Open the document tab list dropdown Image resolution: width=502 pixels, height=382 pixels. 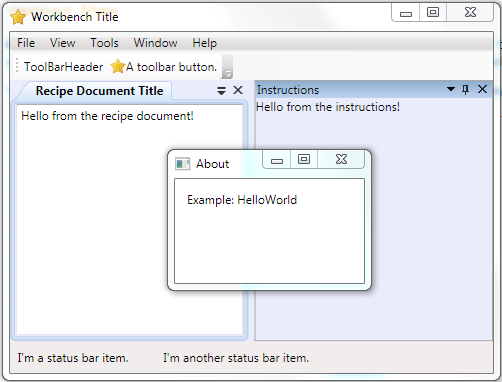tap(221, 90)
